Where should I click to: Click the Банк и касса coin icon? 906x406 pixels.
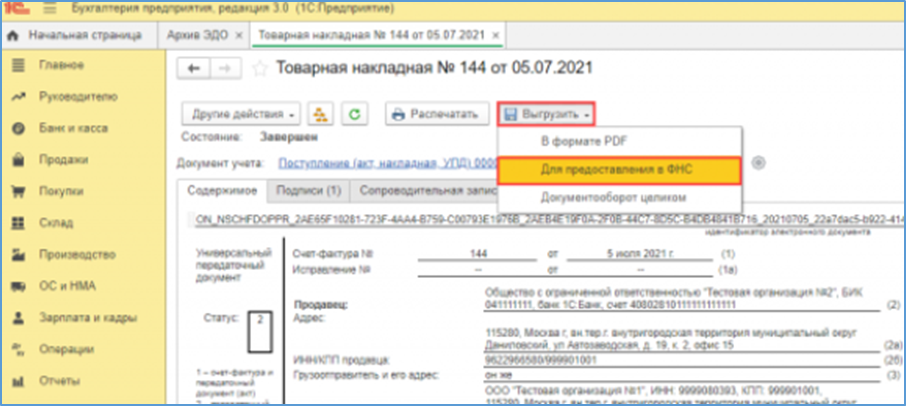(18, 129)
